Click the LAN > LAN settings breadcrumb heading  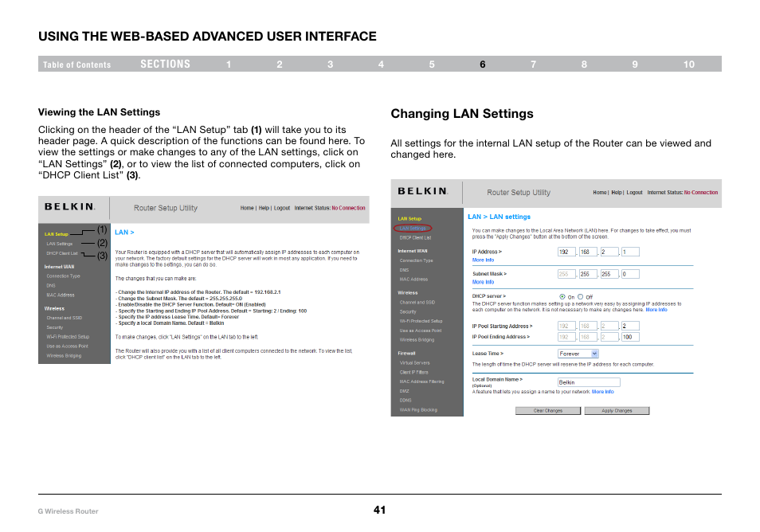point(499,217)
